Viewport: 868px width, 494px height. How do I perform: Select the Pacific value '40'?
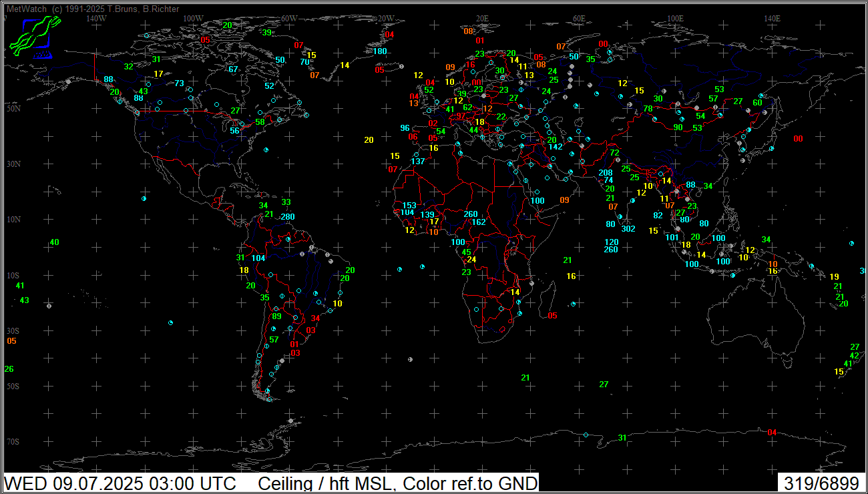tap(54, 242)
